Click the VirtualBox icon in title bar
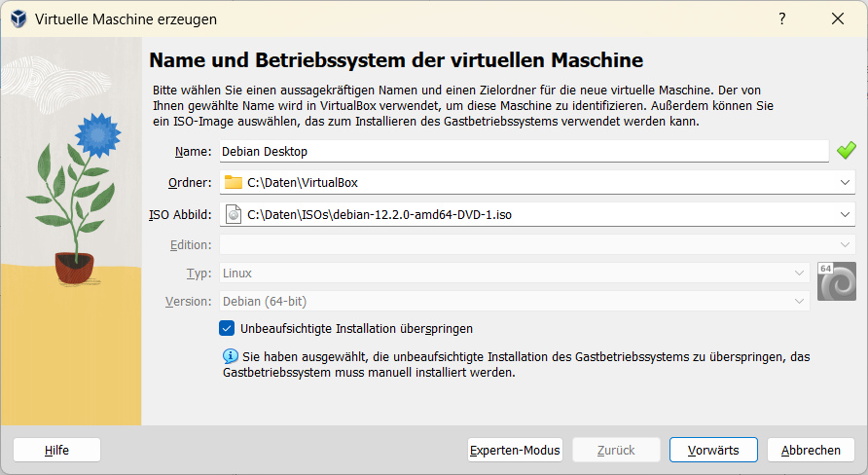 (x=18, y=18)
